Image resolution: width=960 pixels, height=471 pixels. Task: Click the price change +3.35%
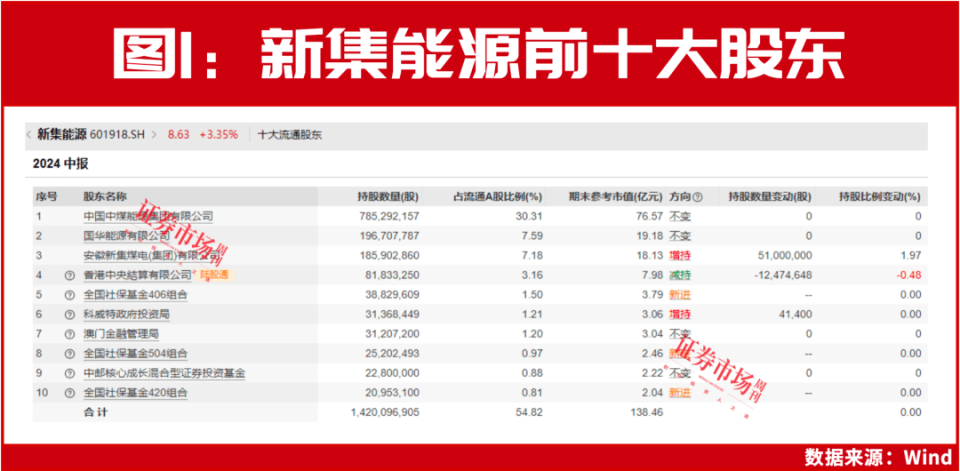219,135
